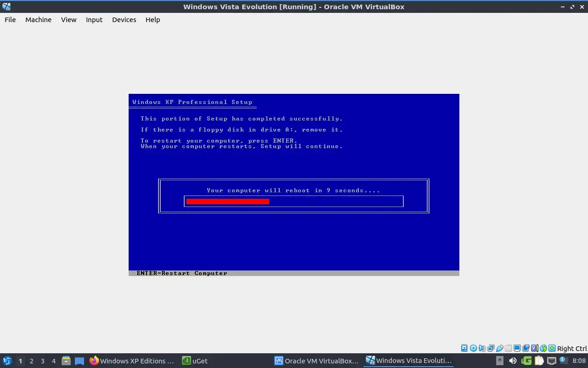The image size is (588, 368).
Task: Open the Devices menu
Action: (x=124, y=20)
